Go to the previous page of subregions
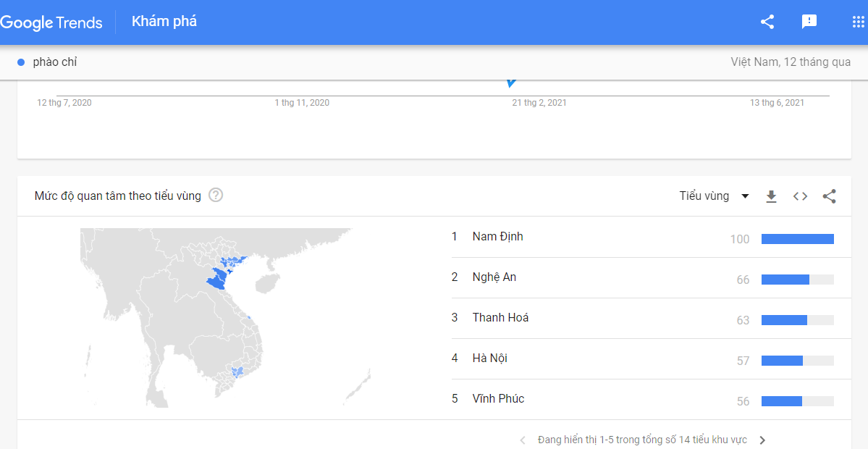 [x=523, y=441]
